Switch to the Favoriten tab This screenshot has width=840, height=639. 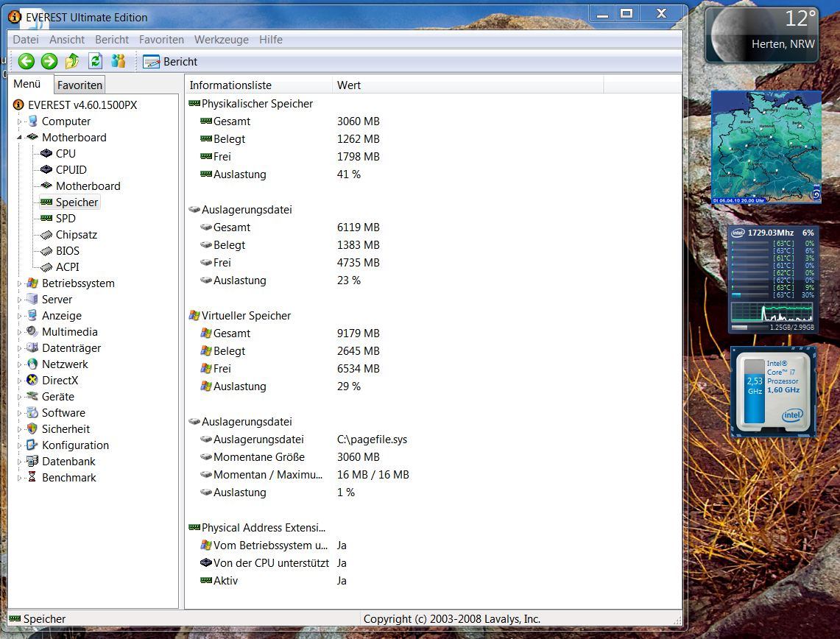click(x=80, y=85)
